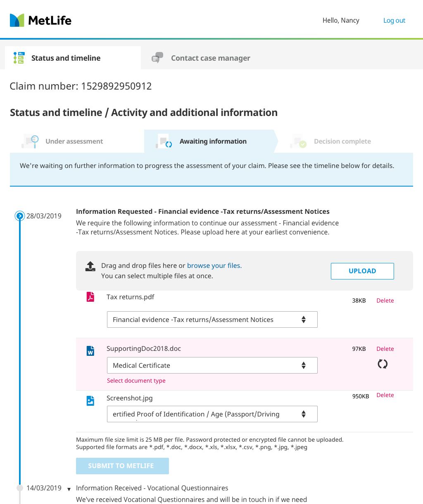Delete the Tax returns.pdf file
423x504 pixels.
pos(385,301)
